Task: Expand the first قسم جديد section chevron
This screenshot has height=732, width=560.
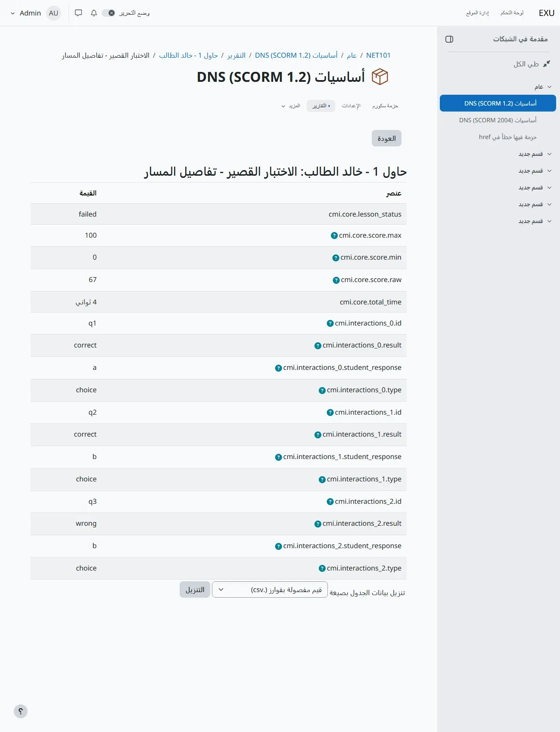Action: pos(549,154)
